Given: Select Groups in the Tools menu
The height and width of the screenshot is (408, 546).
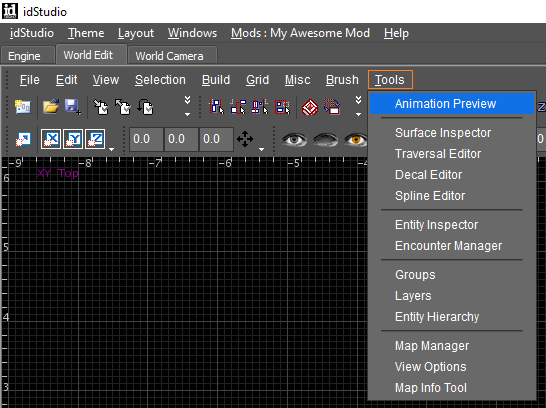Looking at the screenshot, I should coord(452,275).
